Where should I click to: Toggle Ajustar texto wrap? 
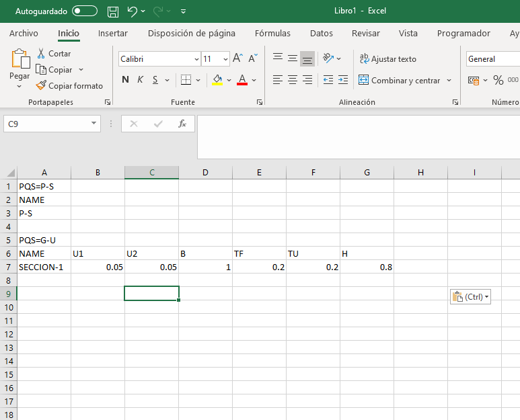387,59
